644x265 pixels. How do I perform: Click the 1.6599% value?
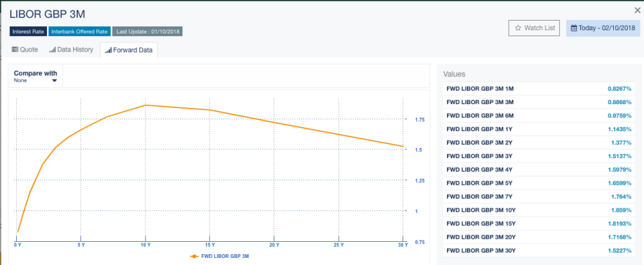[x=620, y=183]
